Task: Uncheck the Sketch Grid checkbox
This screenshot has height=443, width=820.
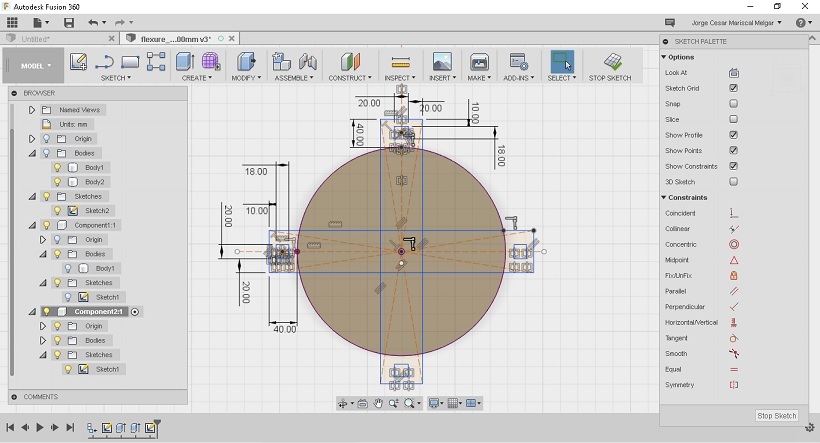Action: tap(734, 88)
